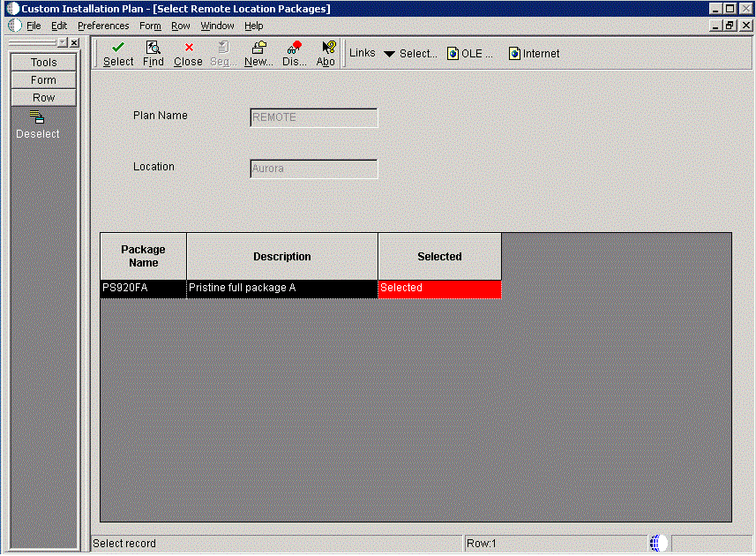The width and height of the screenshot is (756, 556).
Task: Click the Abo help toolbar icon
Action: point(326,54)
